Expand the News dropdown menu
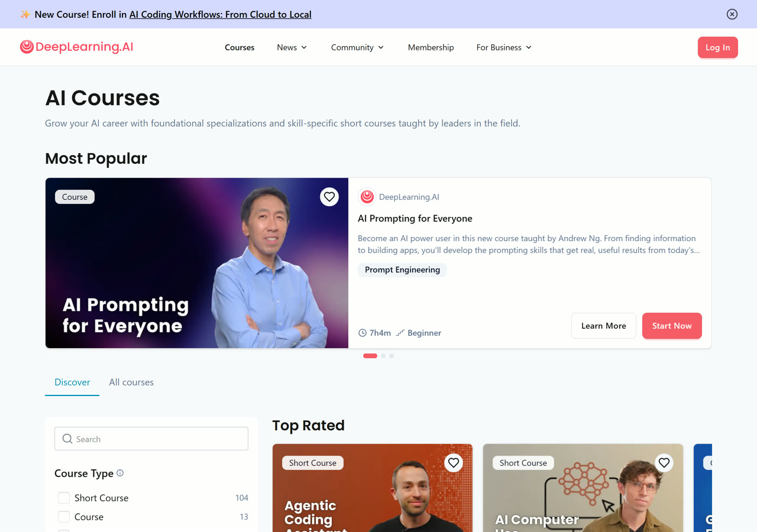The width and height of the screenshot is (757, 532). point(292,47)
